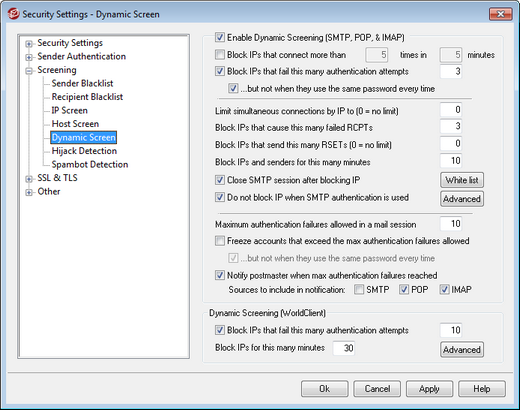Click the MDaemon icon in the title bar
Image resolution: width=520 pixels, height=410 pixels.
coord(14,14)
